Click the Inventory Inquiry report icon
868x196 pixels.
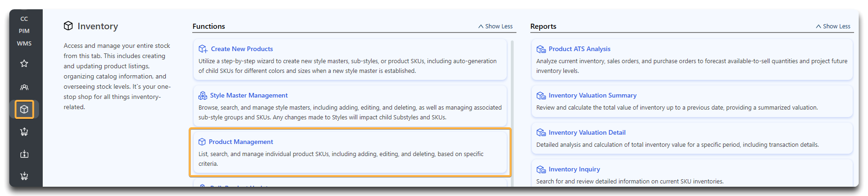tap(541, 169)
